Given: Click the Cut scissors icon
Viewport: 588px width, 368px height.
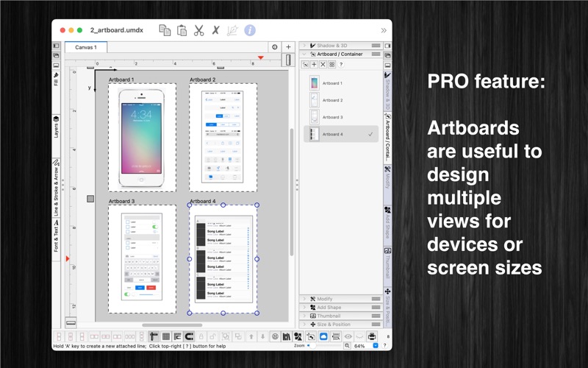Looking at the screenshot, I should pos(198,30).
